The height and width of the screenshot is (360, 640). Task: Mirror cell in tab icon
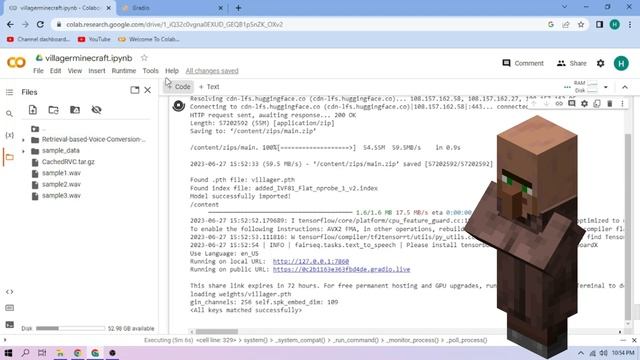pyautogui.click(x=597, y=104)
